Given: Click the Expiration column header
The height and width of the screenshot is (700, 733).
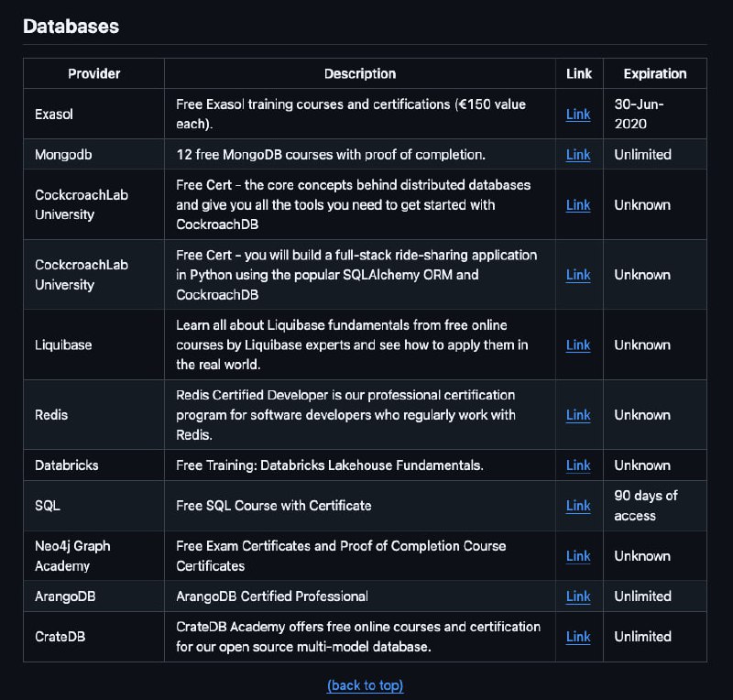Looking at the screenshot, I should pyautogui.click(x=654, y=73).
